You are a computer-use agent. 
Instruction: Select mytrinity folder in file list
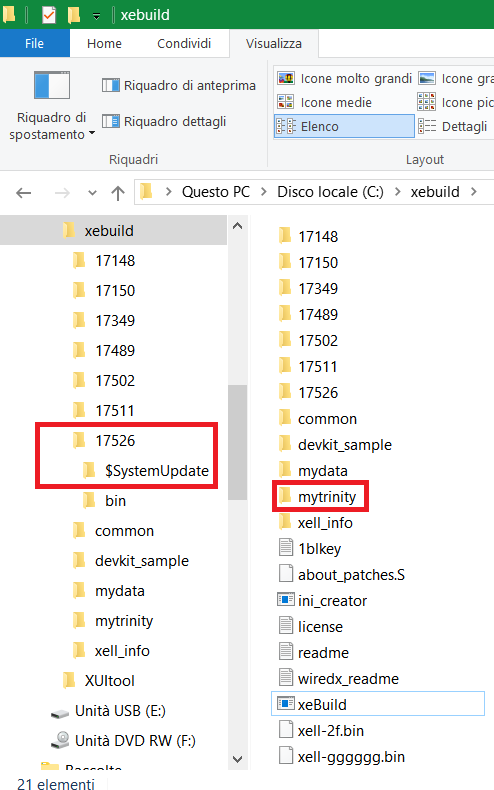[317, 497]
